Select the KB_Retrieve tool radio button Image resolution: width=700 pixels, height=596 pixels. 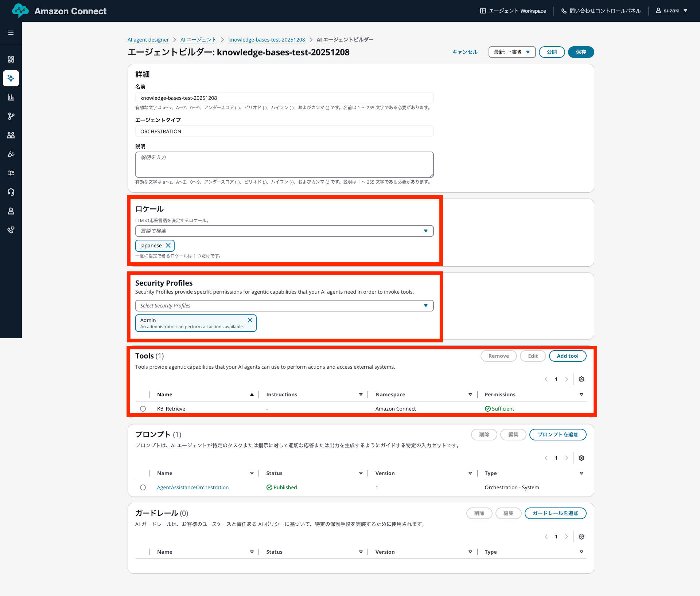click(143, 408)
